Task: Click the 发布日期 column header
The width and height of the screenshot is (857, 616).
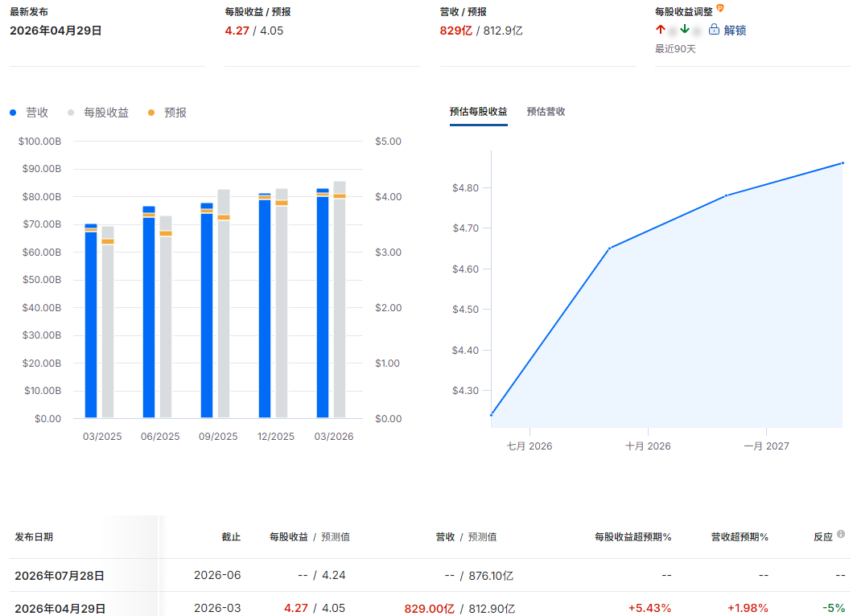Action: [x=34, y=537]
